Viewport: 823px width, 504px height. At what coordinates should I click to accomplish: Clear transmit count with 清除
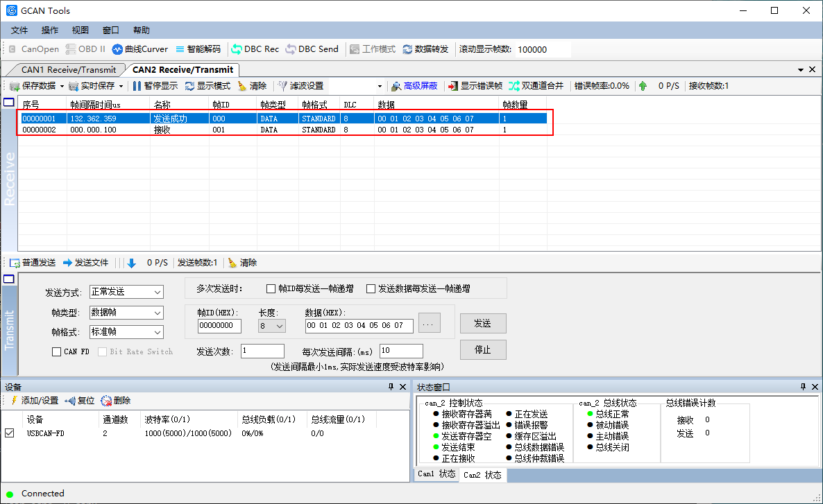242,263
